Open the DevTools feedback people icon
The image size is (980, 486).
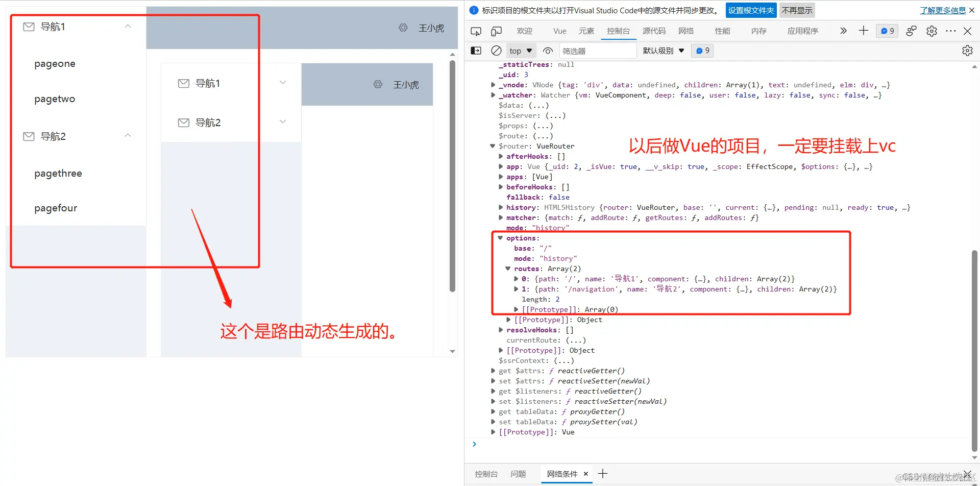(x=911, y=31)
